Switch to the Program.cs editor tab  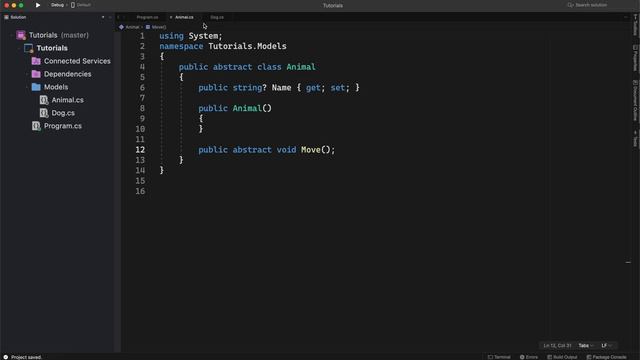click(x=147, y=17)
